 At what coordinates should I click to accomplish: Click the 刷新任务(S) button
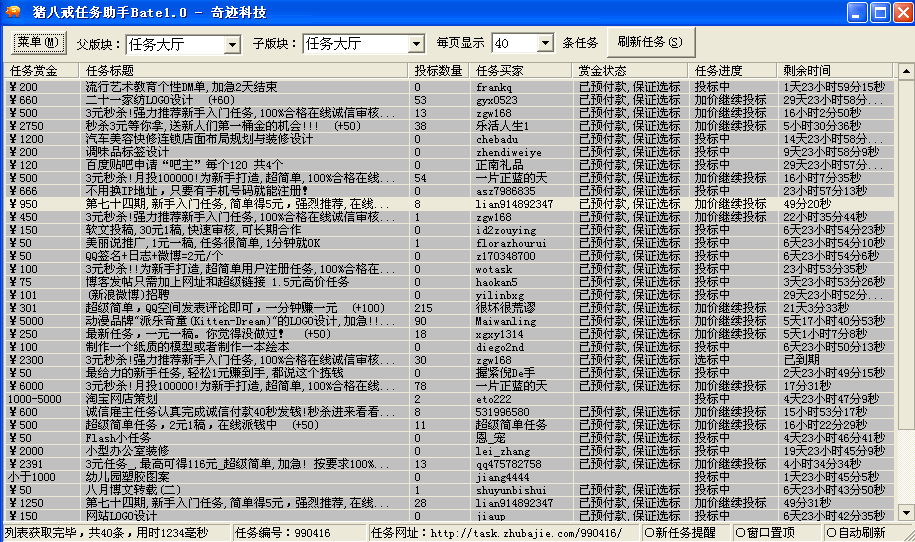(x=651, y=42)
